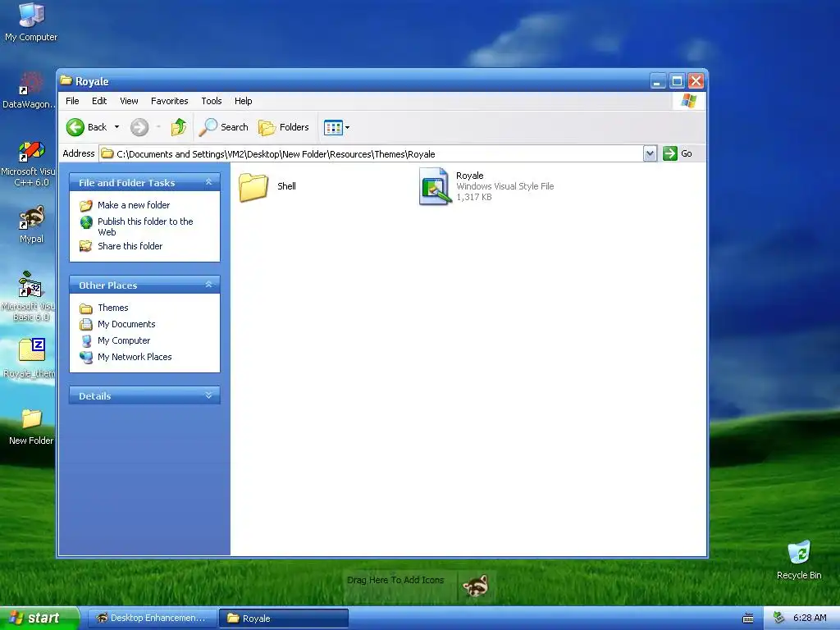
Task: Click the Royale folder icon in title bar
Action: 66,80
